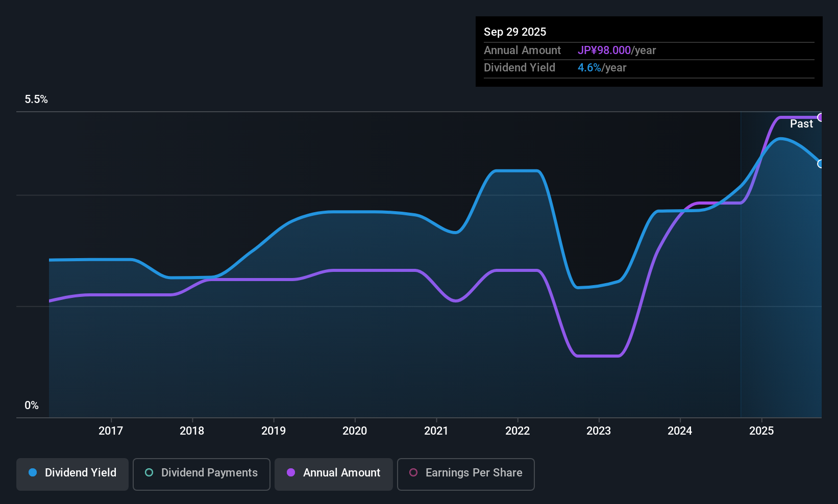Show the Dividend Payments series on the chart
The height and width of the screenshot is (504, 838).
pos(201,474)
